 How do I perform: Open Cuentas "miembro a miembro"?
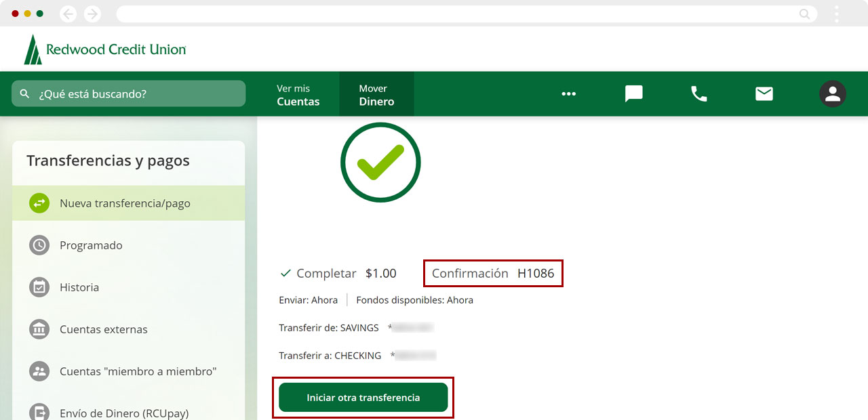(138, 371)
